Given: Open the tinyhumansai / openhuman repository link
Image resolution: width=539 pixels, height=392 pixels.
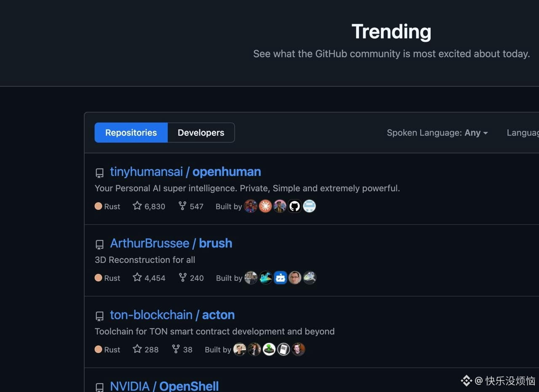Looking at the screenshot, I should (185, 172).
